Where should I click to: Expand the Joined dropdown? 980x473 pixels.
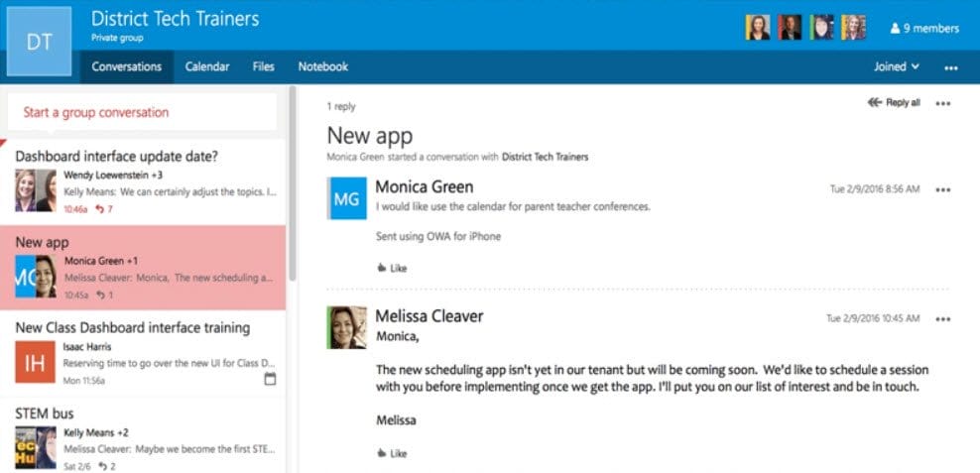(896, 67)
